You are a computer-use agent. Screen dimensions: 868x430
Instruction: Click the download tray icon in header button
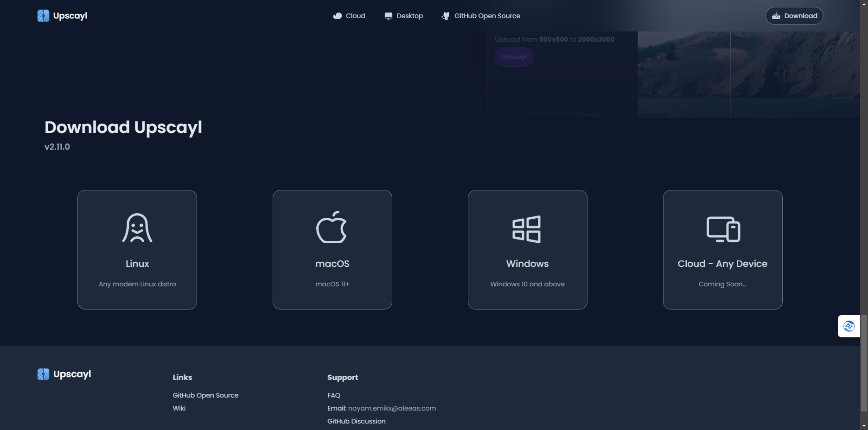click(776, 16)
